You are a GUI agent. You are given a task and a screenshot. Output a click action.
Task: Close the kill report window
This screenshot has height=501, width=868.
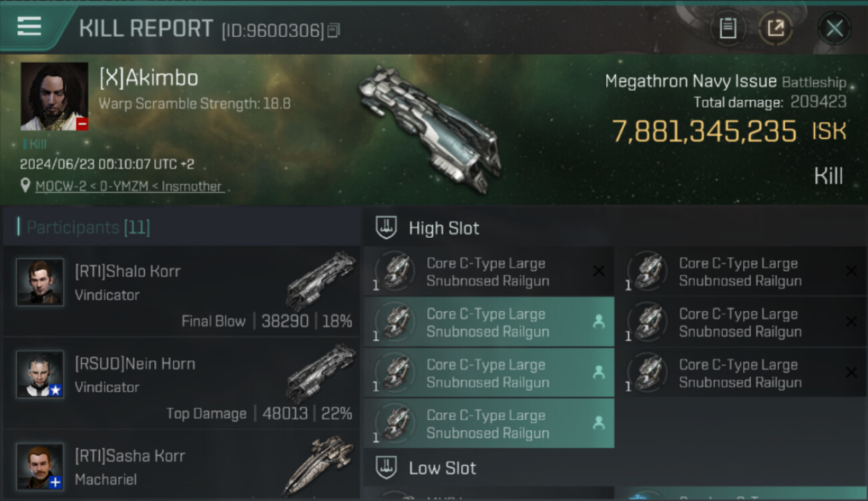coord(834,28)
